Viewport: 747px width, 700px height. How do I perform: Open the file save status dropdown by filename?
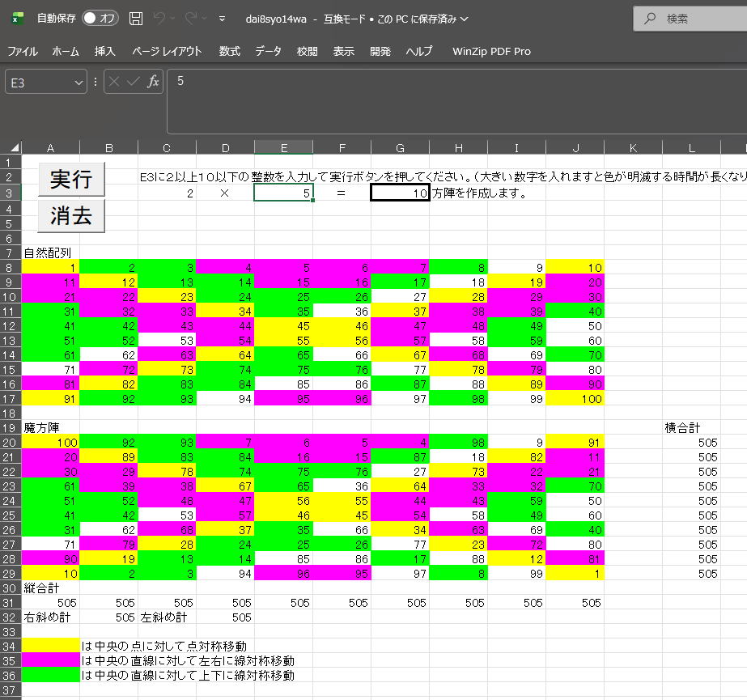pos(463,19)
